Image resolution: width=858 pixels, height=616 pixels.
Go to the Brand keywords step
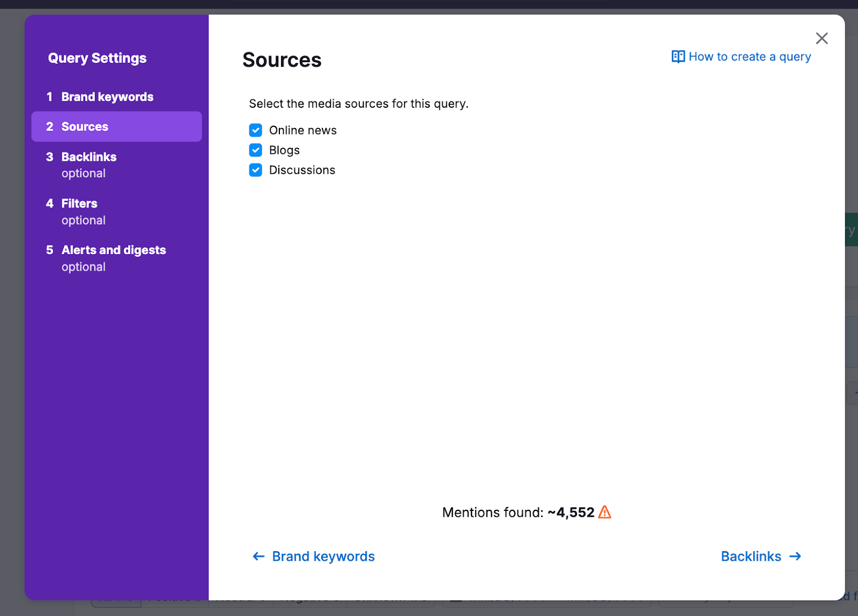[107, 97]
